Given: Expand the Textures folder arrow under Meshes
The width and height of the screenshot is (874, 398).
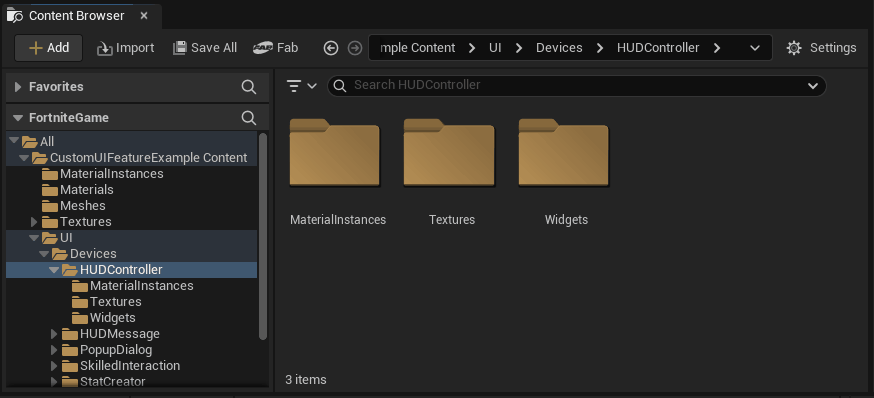Looking at the screenshot, I should [34, 222].
